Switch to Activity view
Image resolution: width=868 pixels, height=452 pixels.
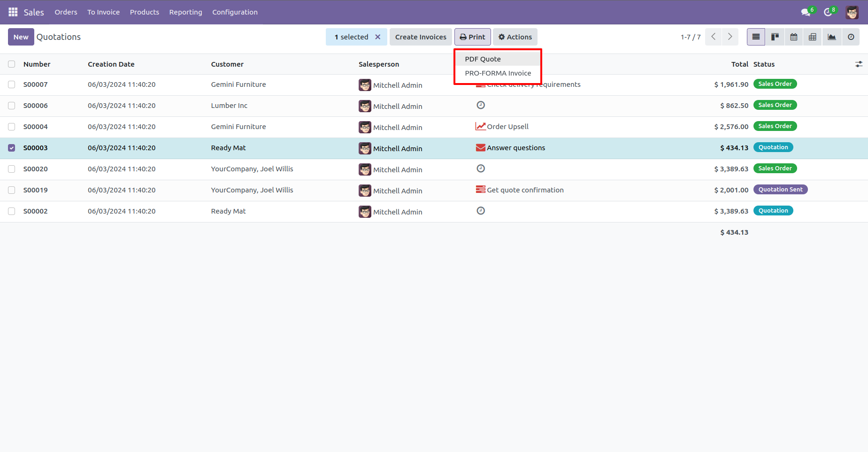tap(851, 37)
